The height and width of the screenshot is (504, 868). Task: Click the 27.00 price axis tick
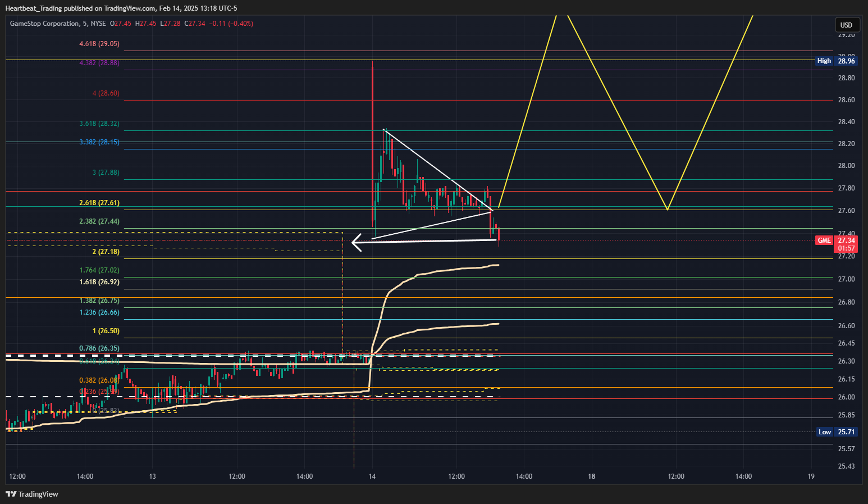click(847, 279)
